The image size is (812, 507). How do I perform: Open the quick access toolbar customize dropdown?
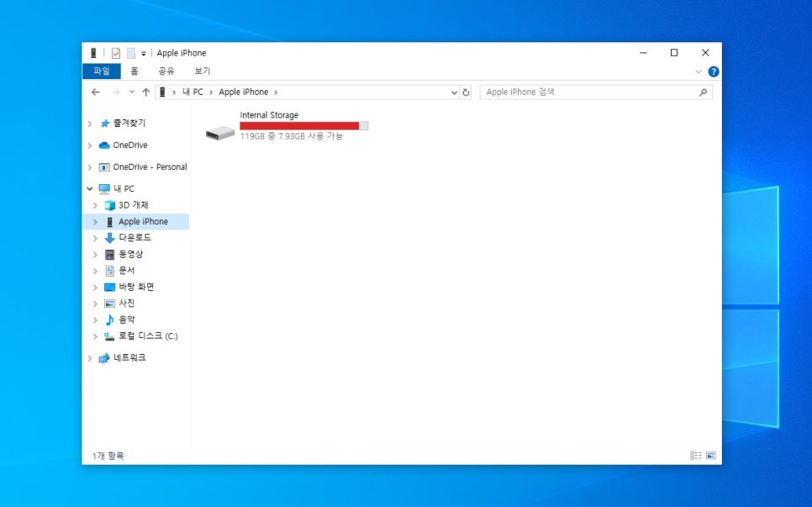coord(144,54)
